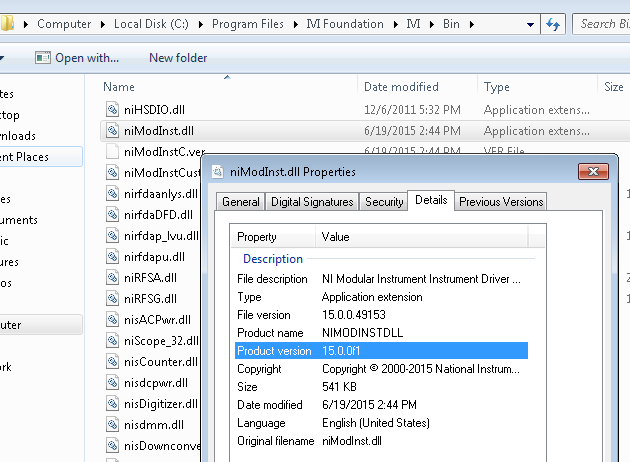630x462 pixels.
Task: Click the niModInstC.ver blank file icon
Action: [112, 151]
